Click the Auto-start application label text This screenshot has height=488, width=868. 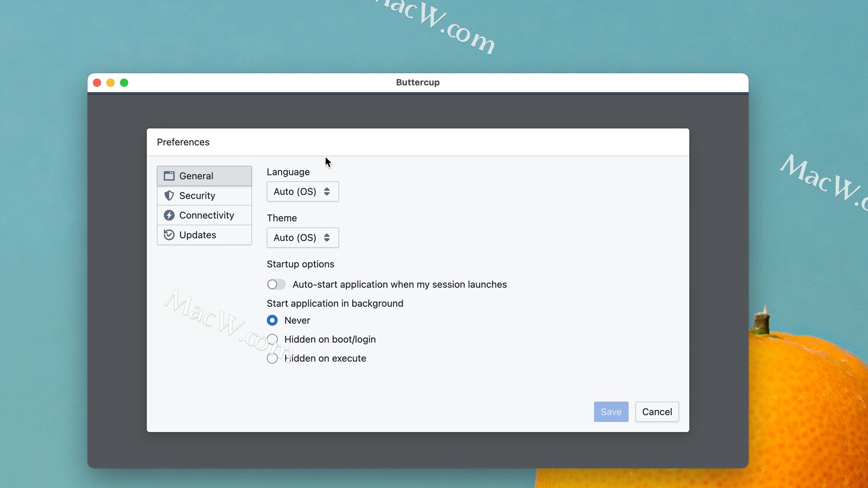click(400, 285)
